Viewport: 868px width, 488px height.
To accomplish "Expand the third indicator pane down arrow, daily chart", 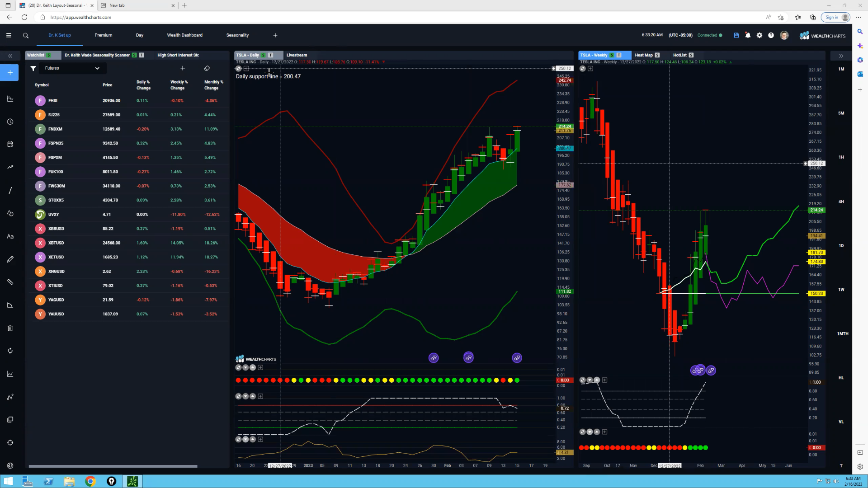I will tap(245, 439).
